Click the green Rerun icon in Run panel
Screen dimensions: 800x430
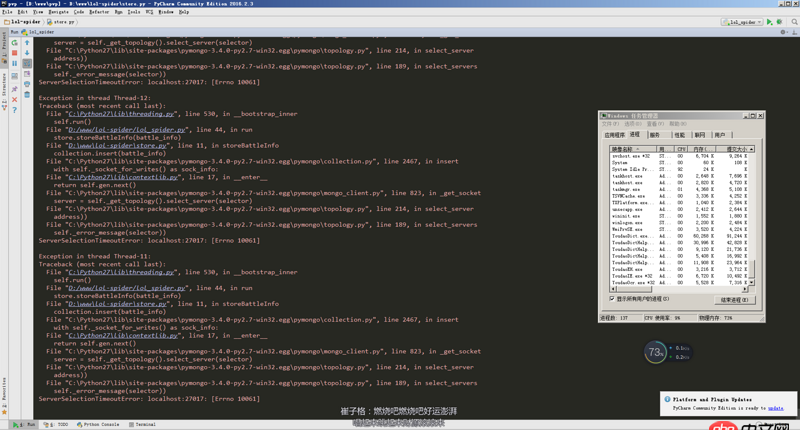pyautogui.click(x=15, y=42)
